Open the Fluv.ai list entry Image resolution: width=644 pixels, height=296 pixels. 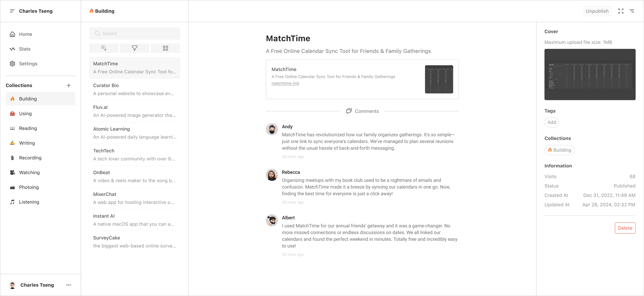point(135,111)
